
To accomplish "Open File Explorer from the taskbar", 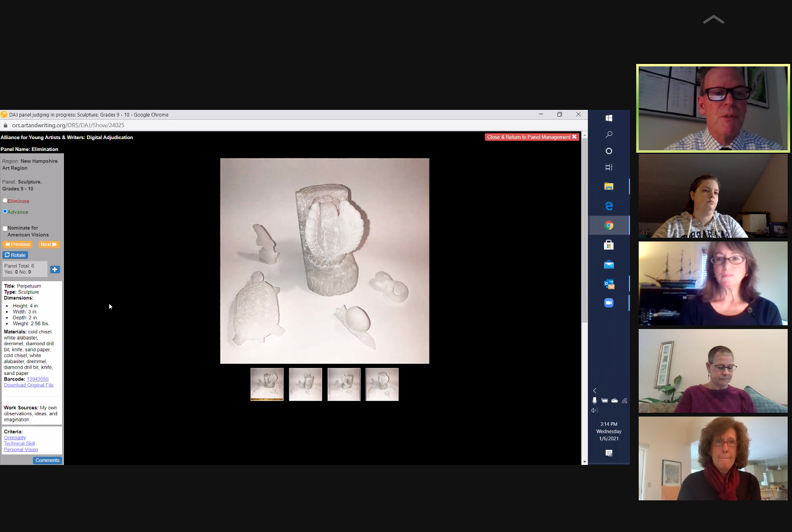I will pos(608,186).
